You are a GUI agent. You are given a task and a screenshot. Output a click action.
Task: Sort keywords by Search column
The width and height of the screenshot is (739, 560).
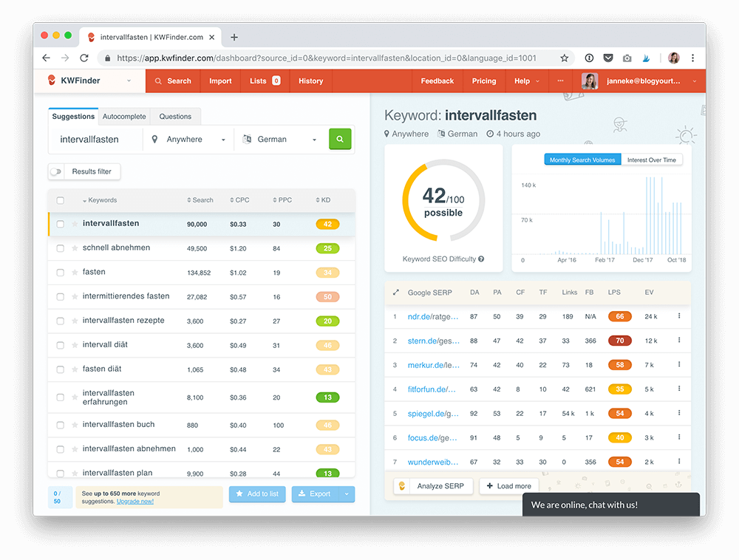pyautogui.click(x=200, y=200)
